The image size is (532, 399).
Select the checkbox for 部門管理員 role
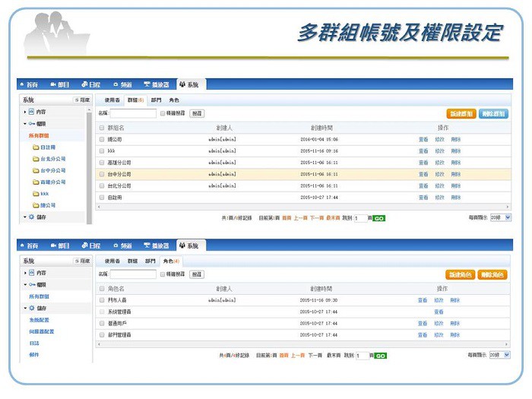click(102, 334)
